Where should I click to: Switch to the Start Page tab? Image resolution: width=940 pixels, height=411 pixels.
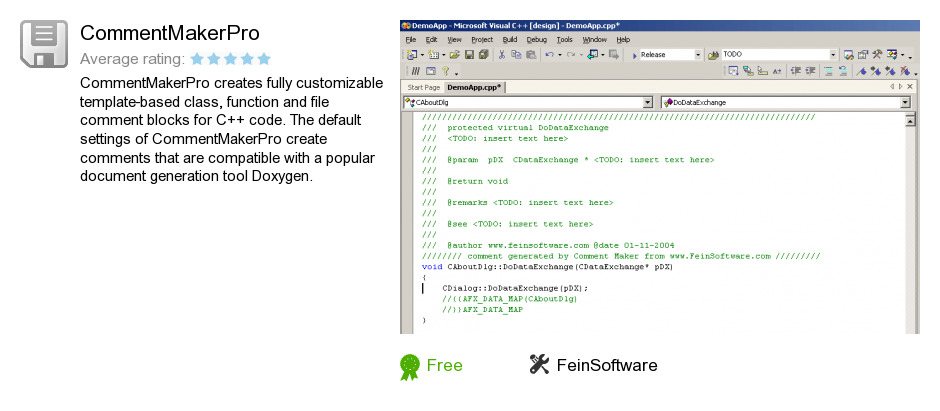tap(423, 87)
